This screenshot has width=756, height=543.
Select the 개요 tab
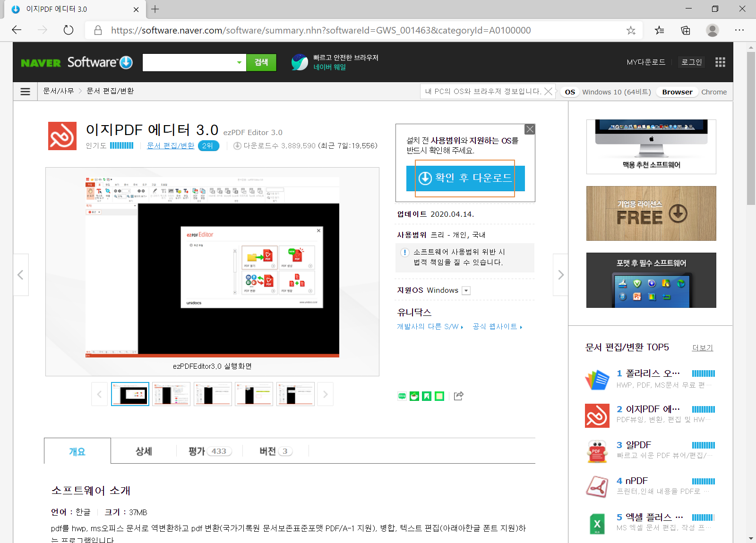77,451
